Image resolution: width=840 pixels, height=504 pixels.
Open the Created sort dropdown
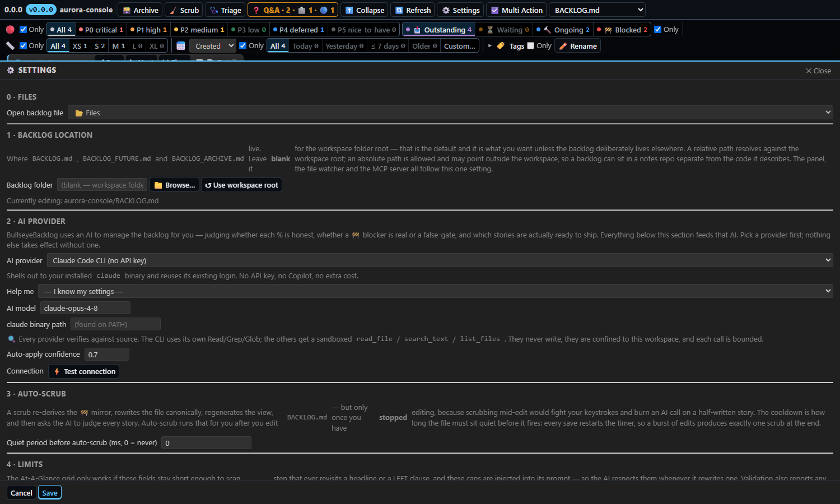coord(212,46)
